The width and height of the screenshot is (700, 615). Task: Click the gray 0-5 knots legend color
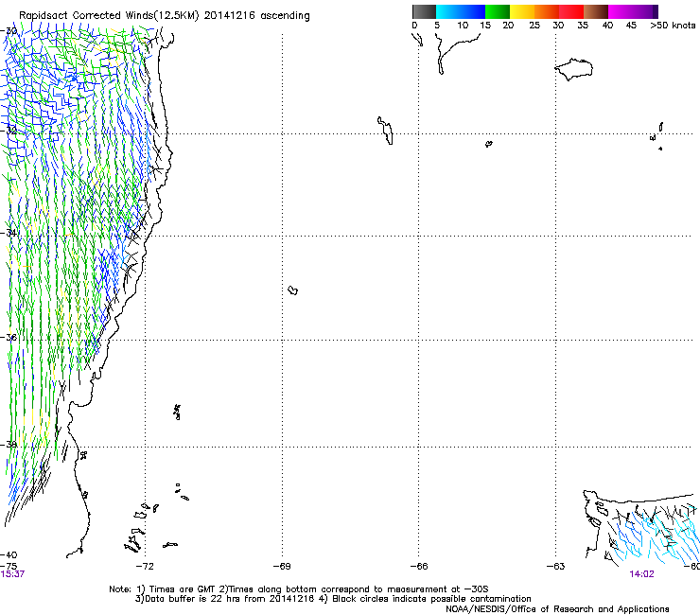tap(424, 11)
